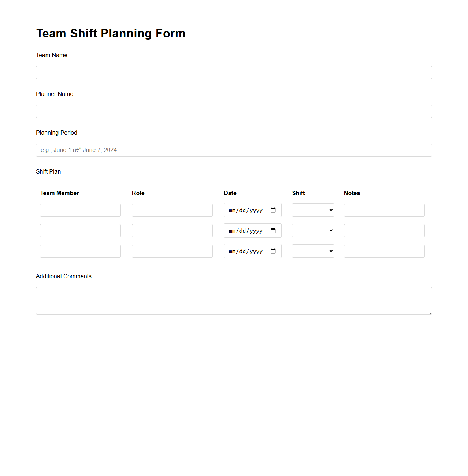This screenshot has height=476, width=468.
Task: Open the date picker in the first shift row
Action: [x=273, y=210]
